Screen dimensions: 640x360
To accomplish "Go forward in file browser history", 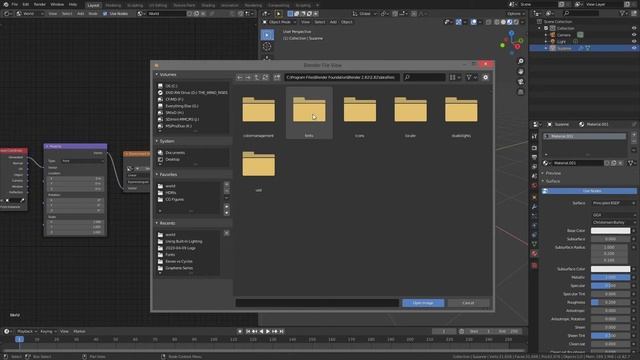I will pyautogui.click(x=248, y=77).
